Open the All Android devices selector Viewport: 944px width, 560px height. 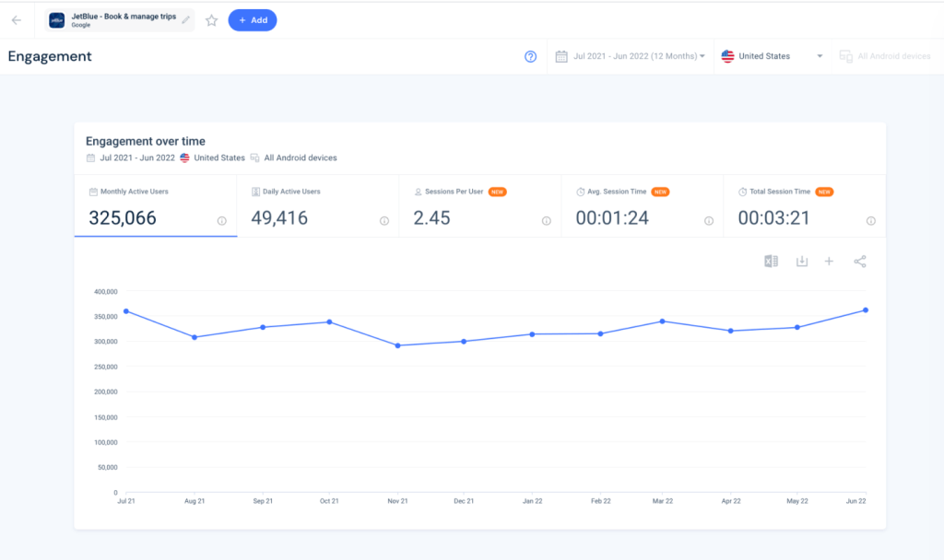[x=885, y=56]
